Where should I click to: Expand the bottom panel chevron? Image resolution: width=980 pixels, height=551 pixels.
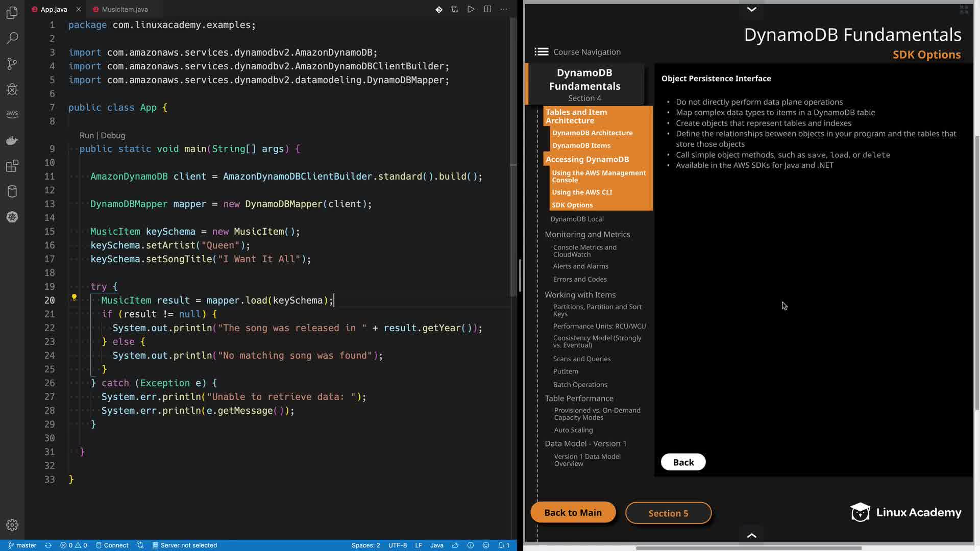751,535
